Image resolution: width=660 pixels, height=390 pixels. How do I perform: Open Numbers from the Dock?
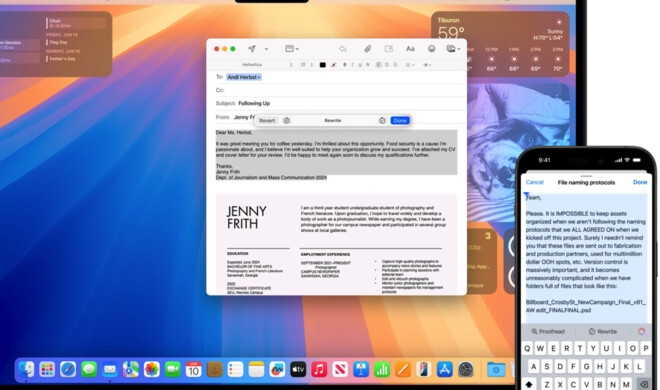tap(382, 369)
